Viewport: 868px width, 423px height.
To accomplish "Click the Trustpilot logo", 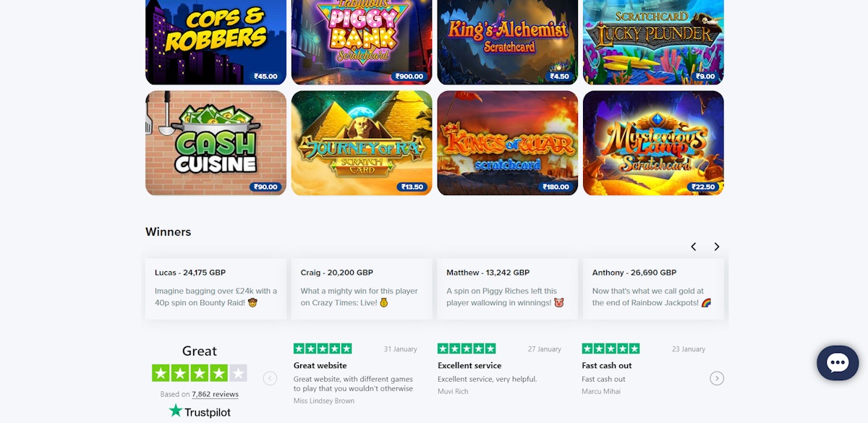I will coord(200,411).
